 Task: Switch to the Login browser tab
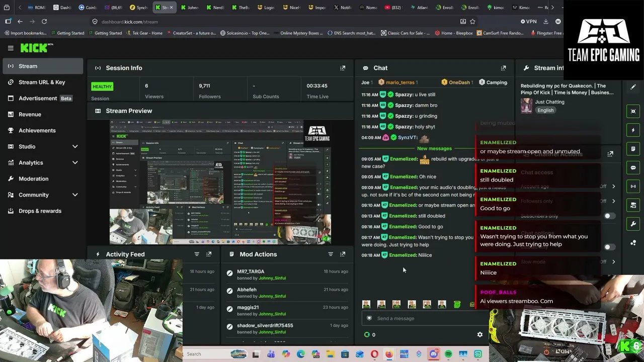click(x=266, y=8)
